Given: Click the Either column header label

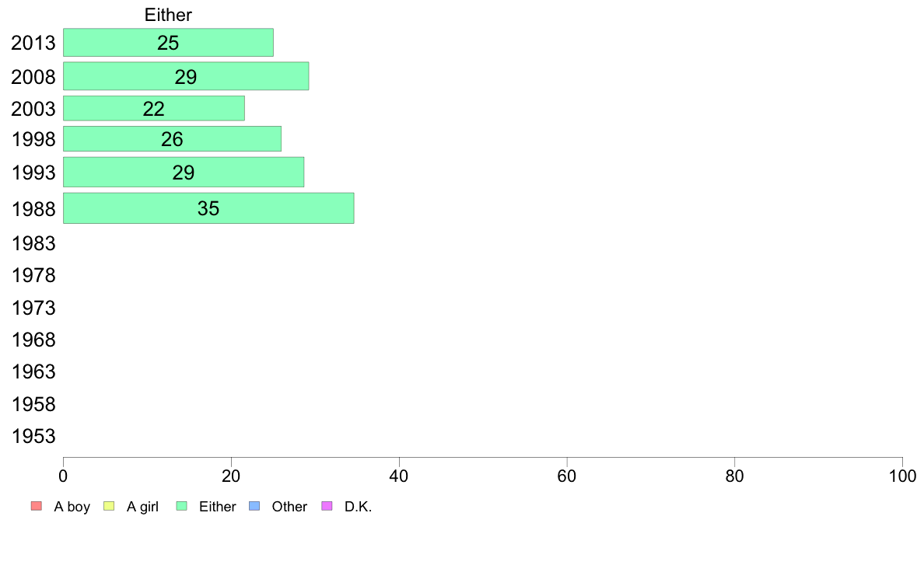Looking at the screenshot, I should tap(168, 15).
